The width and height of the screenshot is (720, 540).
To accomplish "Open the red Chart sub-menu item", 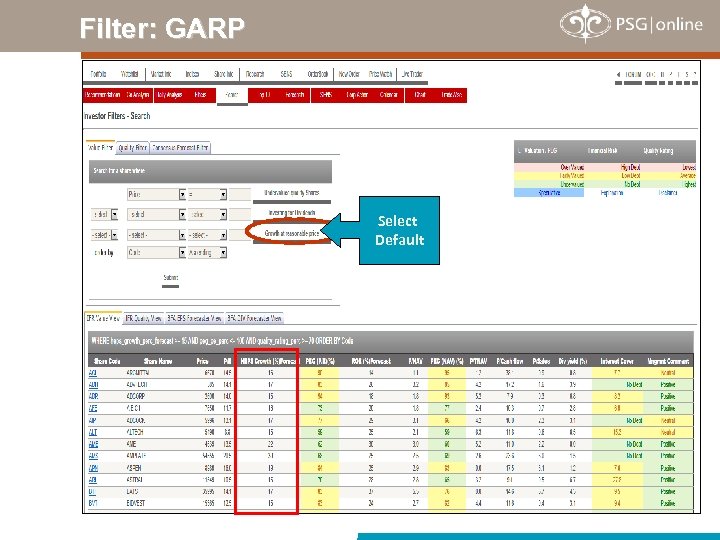I will point(420,95).
